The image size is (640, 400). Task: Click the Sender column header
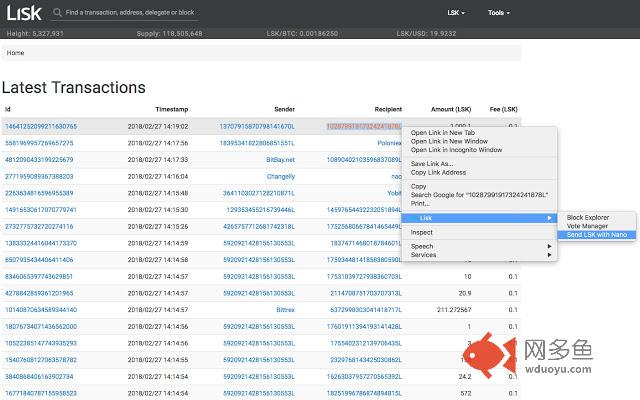pos(284,109)
